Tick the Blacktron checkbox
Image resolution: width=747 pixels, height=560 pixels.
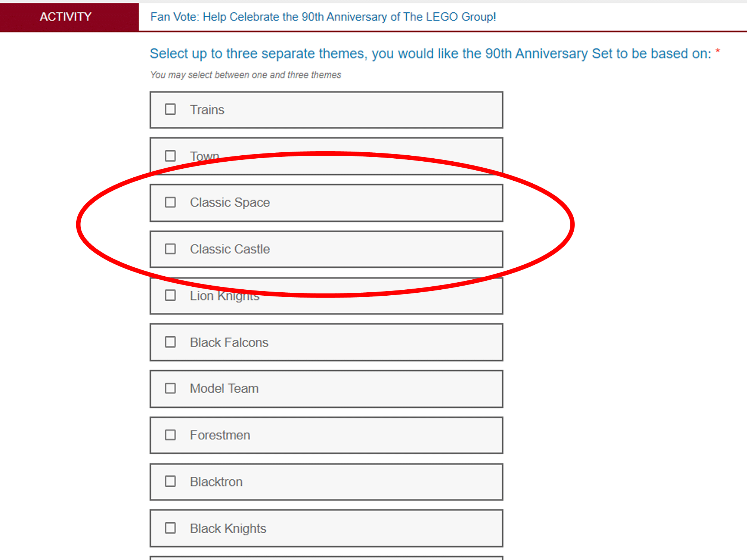[170, 481]
